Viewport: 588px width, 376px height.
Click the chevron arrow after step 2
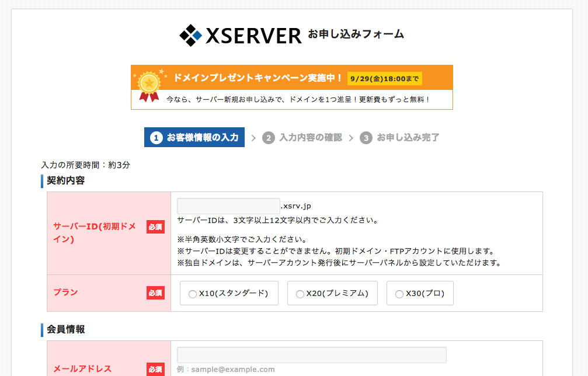click(351, 138)
